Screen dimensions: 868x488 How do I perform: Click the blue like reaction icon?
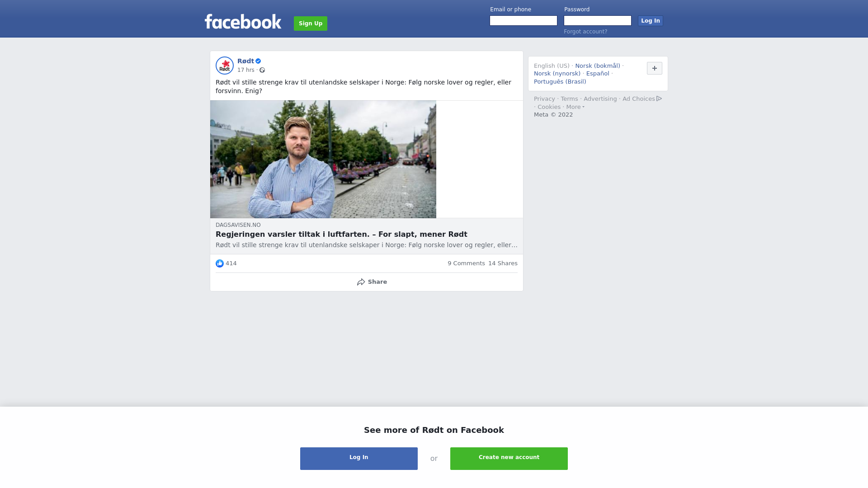click(220, 263)
